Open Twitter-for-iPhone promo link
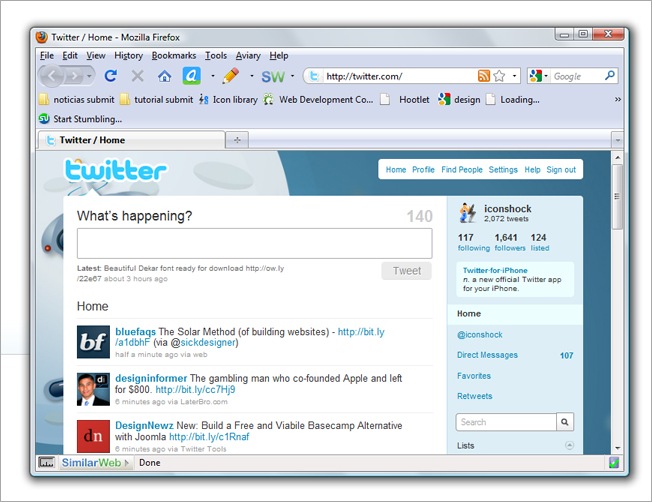Image resolution: width=652 pixels, height=502 pixels. pos(495,270)
